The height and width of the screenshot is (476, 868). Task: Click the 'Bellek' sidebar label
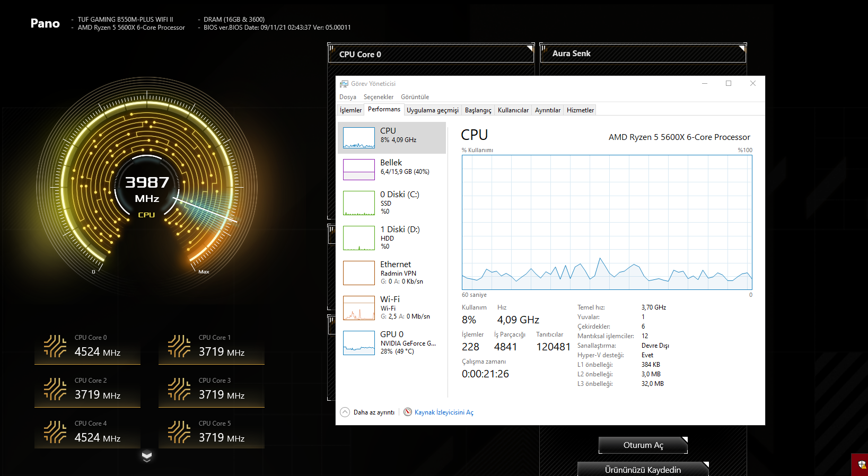point(391,163)
